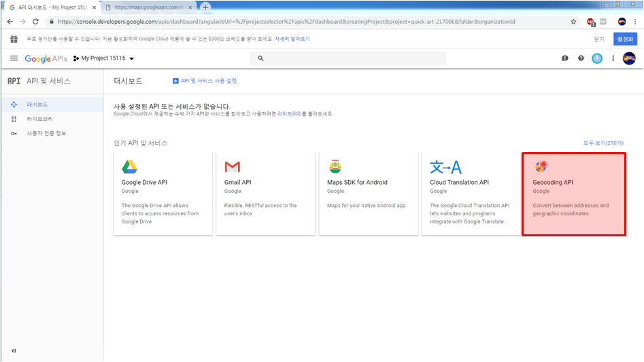Select the API 대시보드 browser tab
Screen dimensions: 644x362
(x=52, y=7)
